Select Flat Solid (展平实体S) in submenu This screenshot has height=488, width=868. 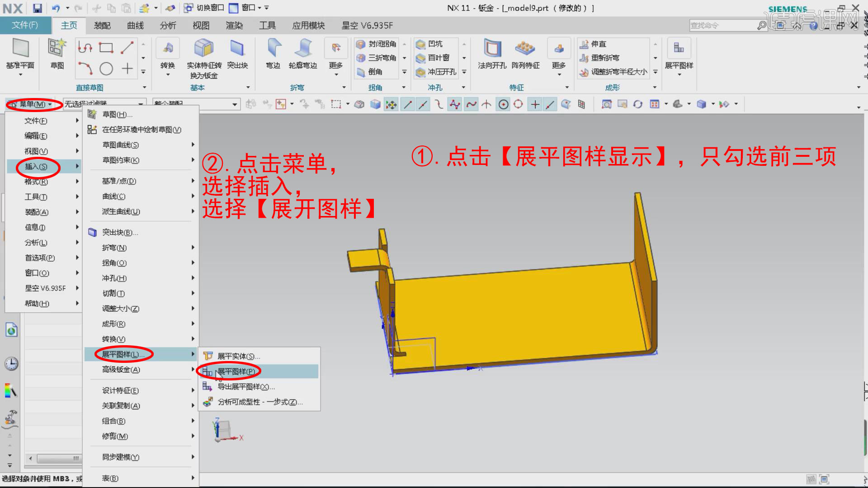pyautogui.click(x=259, y=356)
